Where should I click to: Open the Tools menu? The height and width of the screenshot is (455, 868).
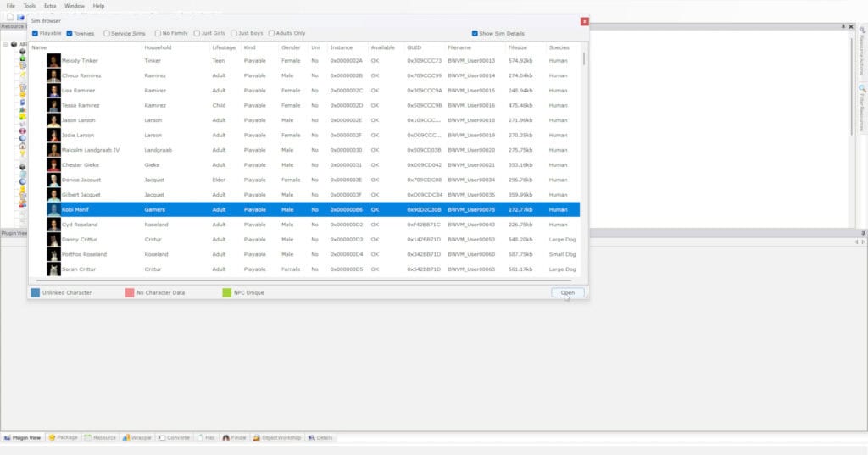[x=30, y=6]
